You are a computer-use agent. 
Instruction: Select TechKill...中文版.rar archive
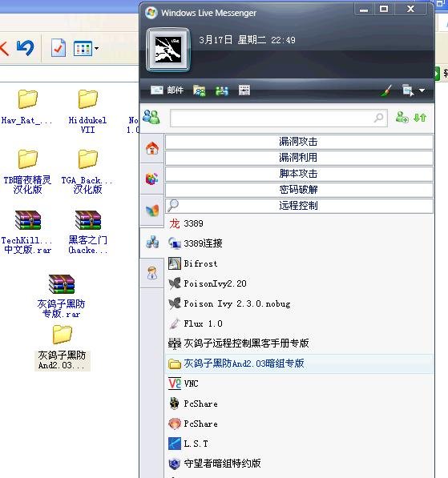click(27, 232)
